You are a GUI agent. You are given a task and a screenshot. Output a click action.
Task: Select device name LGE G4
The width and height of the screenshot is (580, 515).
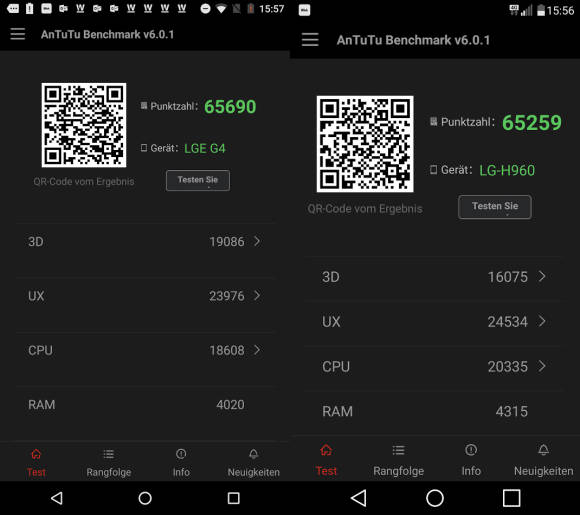205,148
